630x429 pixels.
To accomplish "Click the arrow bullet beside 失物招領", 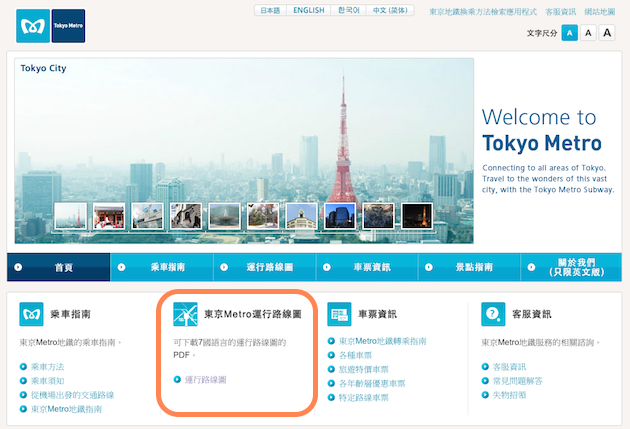I will pos(485,394).
